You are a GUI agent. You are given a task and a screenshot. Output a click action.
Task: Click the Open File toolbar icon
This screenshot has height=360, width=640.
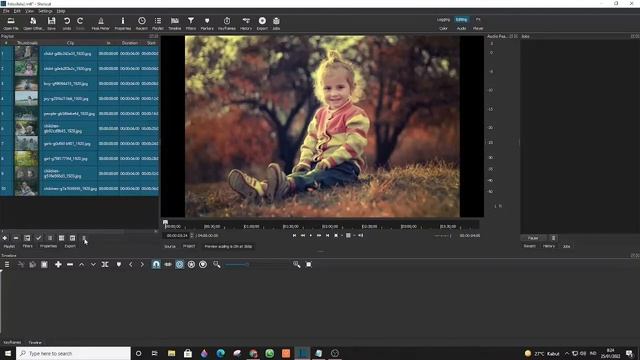pyautogui.click(x=11, y=23)
